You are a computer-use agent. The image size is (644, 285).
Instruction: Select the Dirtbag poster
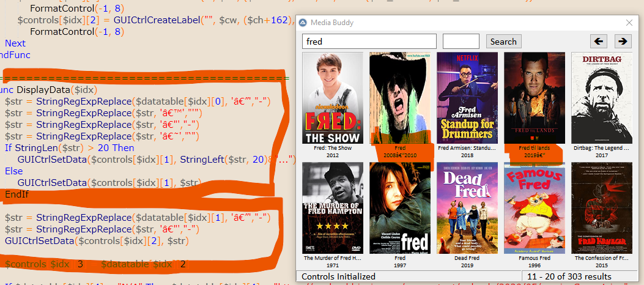[x=602, y=98]
